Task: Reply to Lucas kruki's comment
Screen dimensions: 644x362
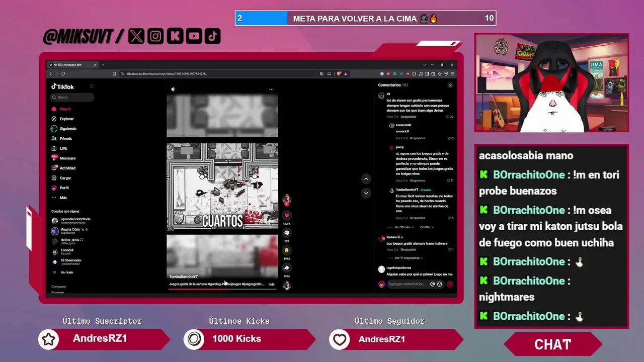Action: point(418,138)
